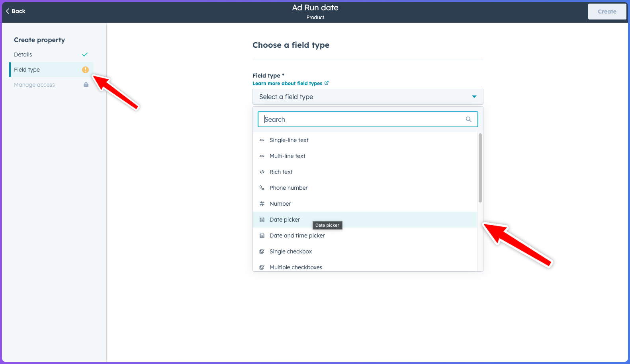The height and width of the screenshot is (364, 630).
Task: Focus the field type Search box
Action: click(368, 119)
